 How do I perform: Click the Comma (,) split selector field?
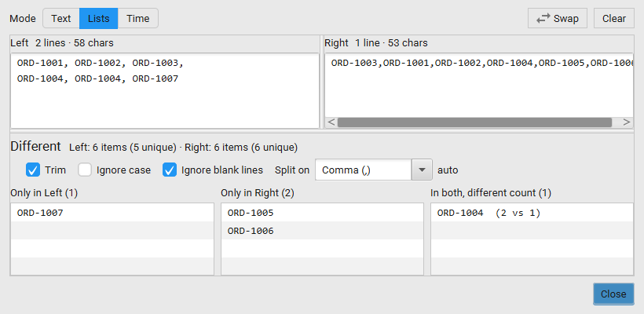(x=364, y=170)
